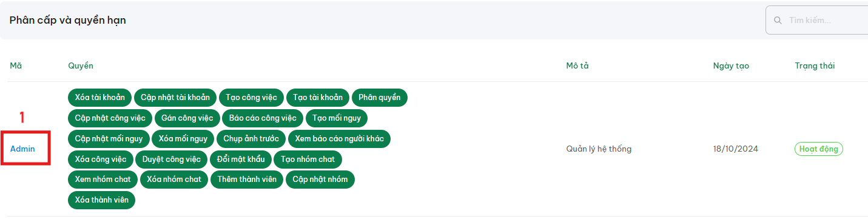Click the Tạo nhóm chat tag
The image size is (868, 222).
pos(308,160)
